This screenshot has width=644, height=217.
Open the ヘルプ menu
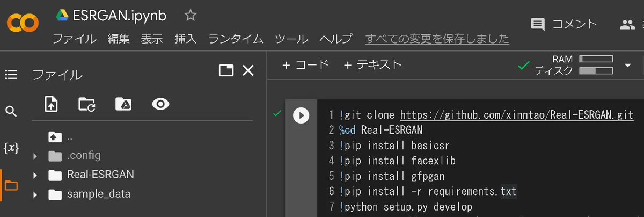336,39
